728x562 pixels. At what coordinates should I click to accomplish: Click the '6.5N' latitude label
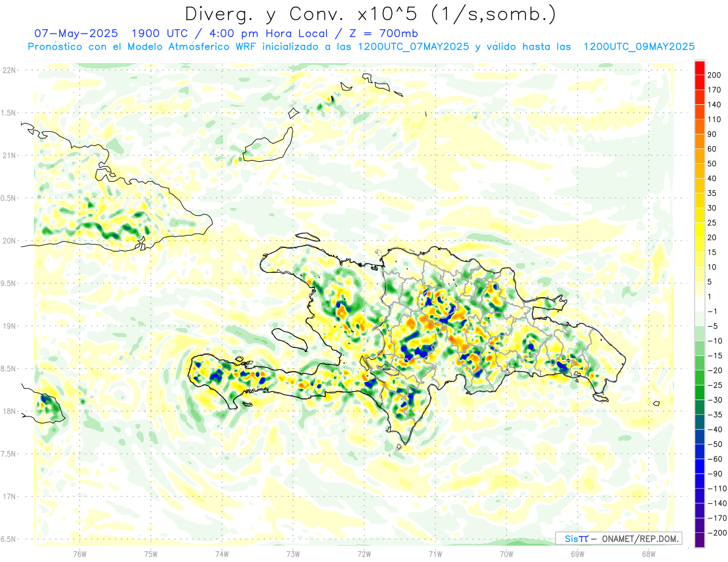coord(8,539)
